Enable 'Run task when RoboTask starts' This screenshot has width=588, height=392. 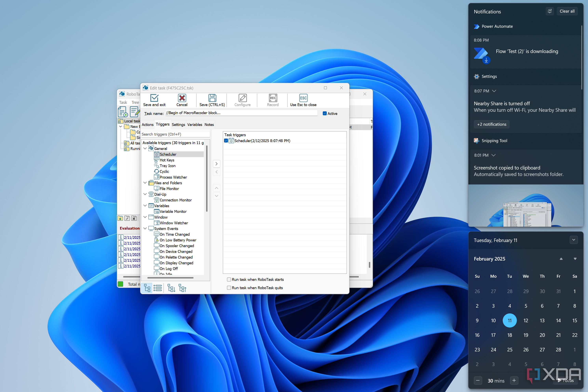pyautogui.click(x=229, y=279)
